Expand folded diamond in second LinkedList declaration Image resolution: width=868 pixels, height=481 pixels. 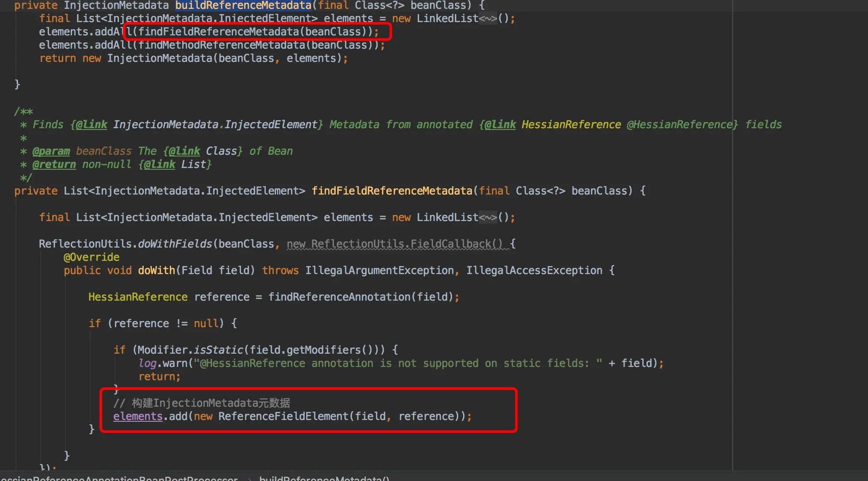(488, 218)
